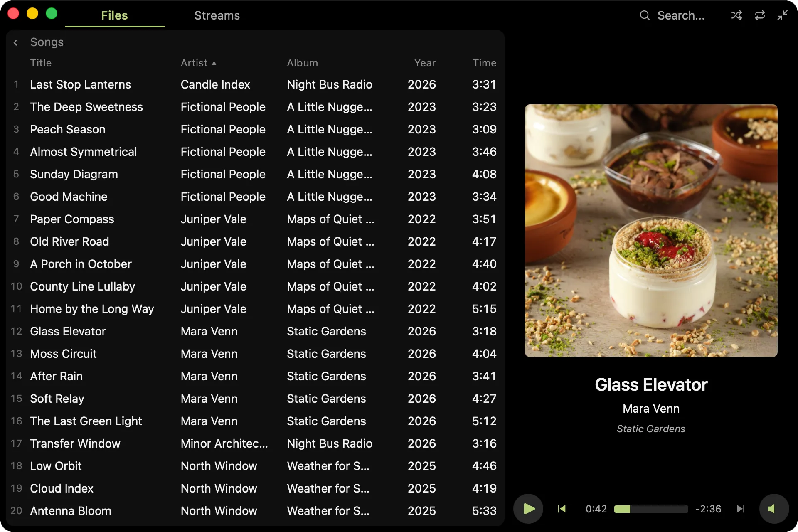Toggle shuffle playback mode
Image resolution: width=798 pixels, height=532 pixels.
pyautogui.click(x=736, y=16)
